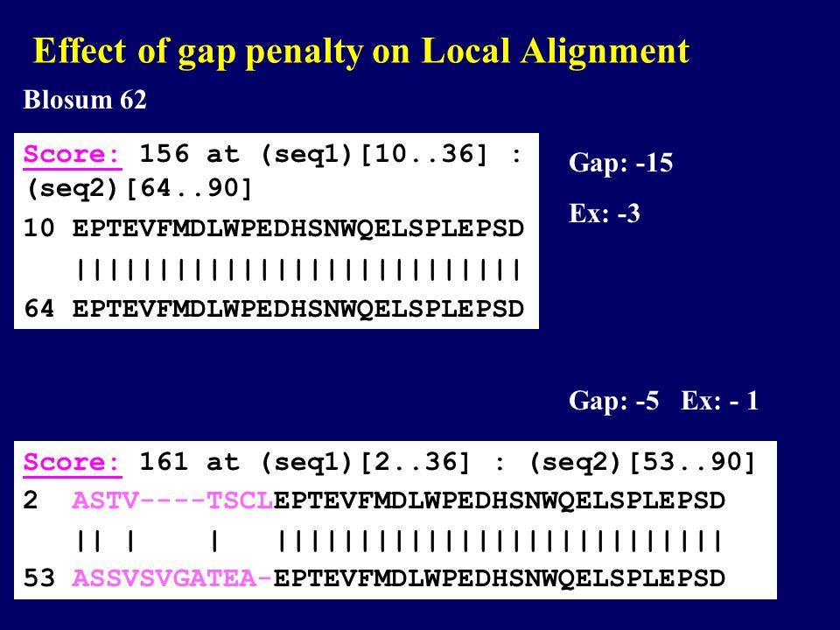Select the 'Blosum 62' label

tap(85, 100)
